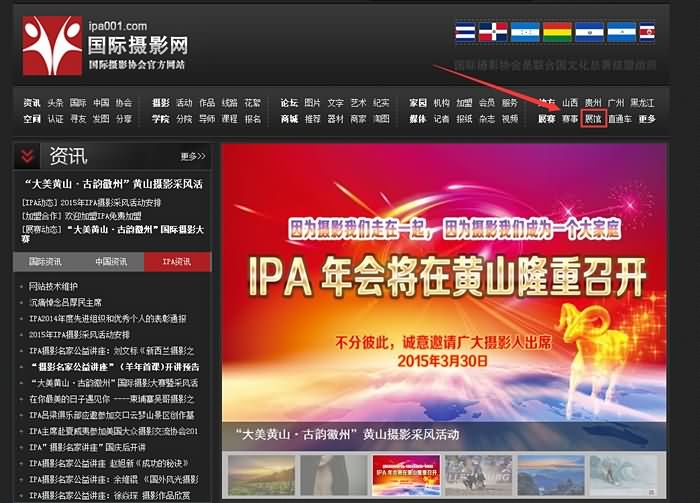Click the Bolivia flag icon
The image size is (700, 503).
tap(557, 32)
